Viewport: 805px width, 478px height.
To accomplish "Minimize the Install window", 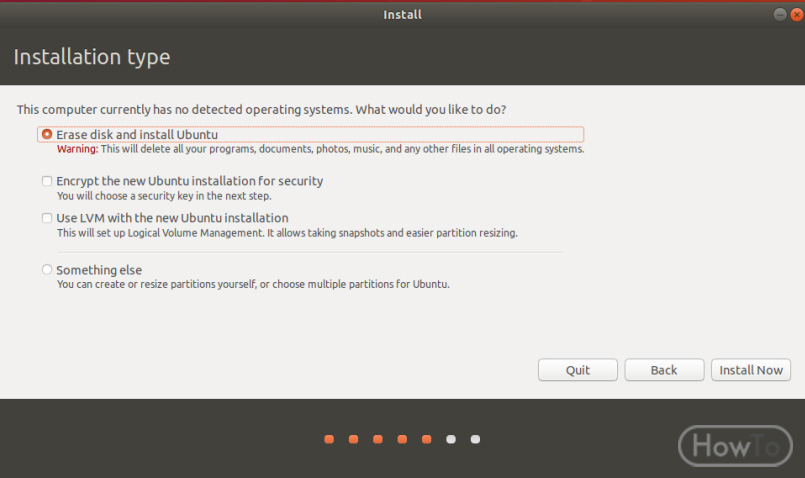I will [x=779, y=14].
